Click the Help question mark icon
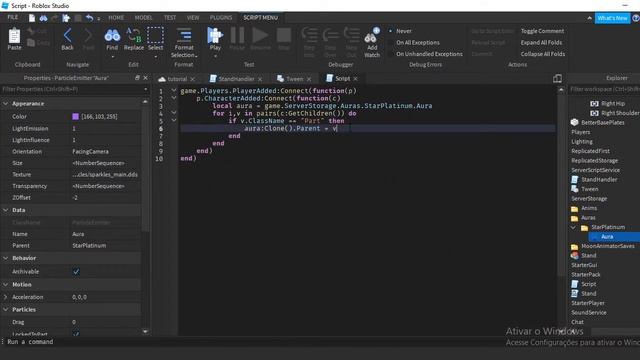This screenshot has width=640, height=360. (636, 18)
